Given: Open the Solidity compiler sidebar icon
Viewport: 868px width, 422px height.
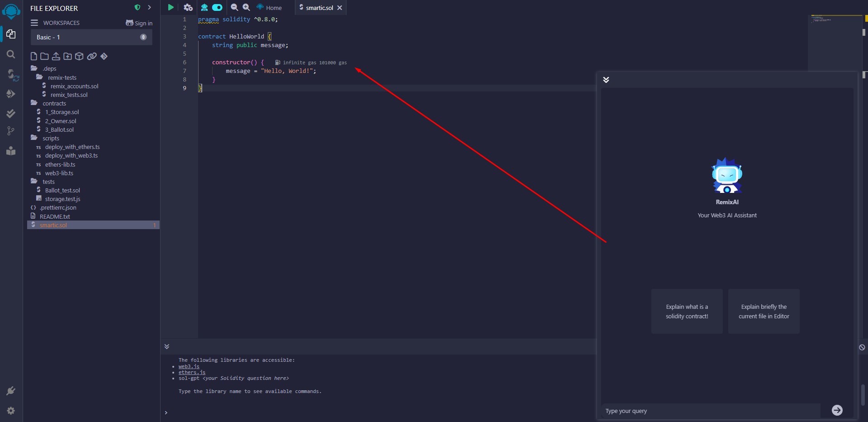Looking at the screenshot, I should tap(12, 74).
